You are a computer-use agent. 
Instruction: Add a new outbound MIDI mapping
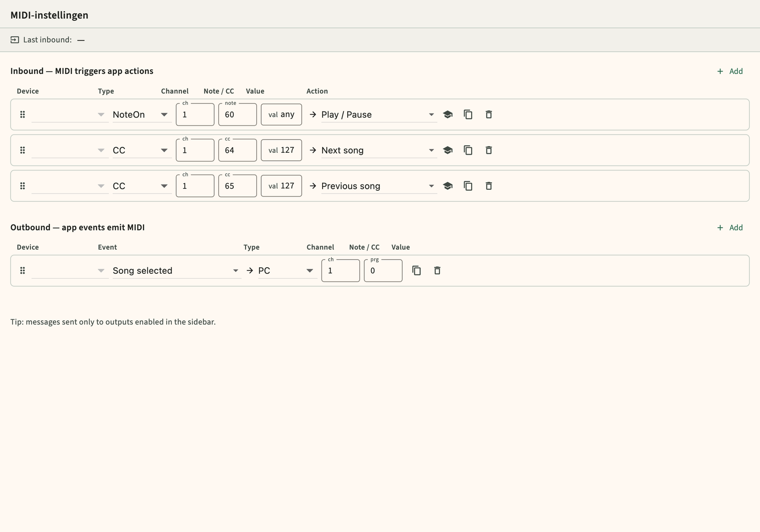(730, 227)
